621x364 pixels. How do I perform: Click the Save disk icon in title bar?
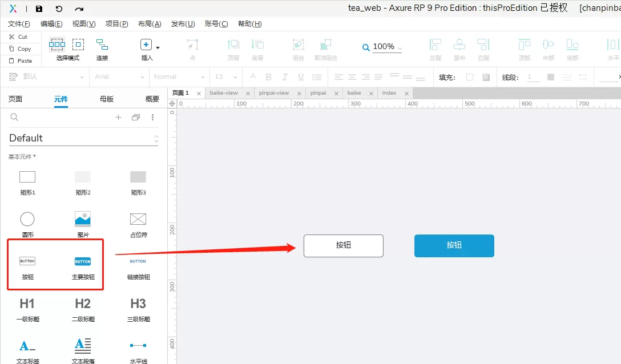coord(39,9)
